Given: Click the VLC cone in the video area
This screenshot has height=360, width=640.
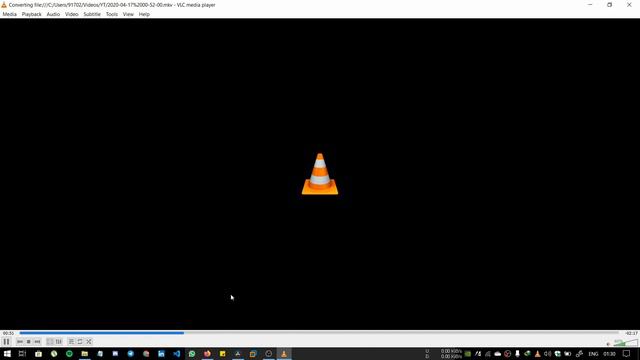Looking at the screenshot, I should (320, 174).
